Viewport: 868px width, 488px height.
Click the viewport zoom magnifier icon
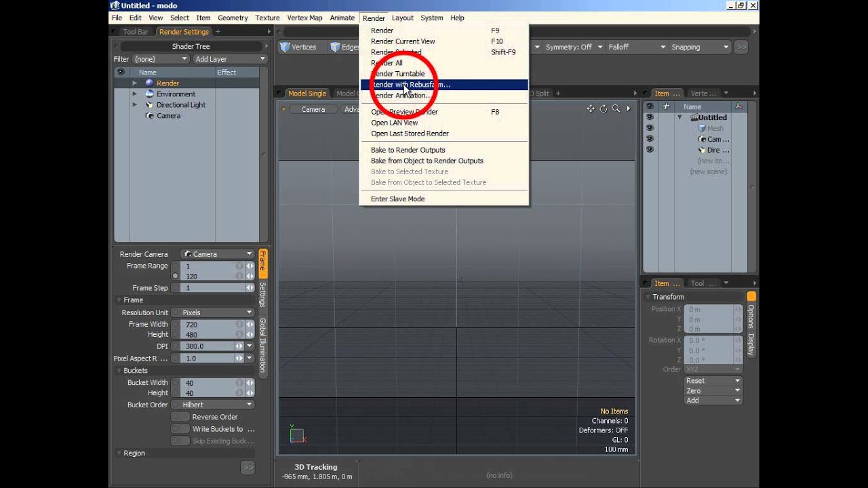pyautogui.click(x=616, y=108)
